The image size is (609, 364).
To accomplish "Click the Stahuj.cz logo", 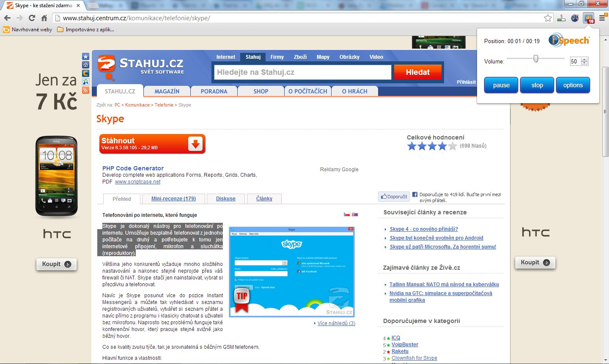I will coord(141,67).
